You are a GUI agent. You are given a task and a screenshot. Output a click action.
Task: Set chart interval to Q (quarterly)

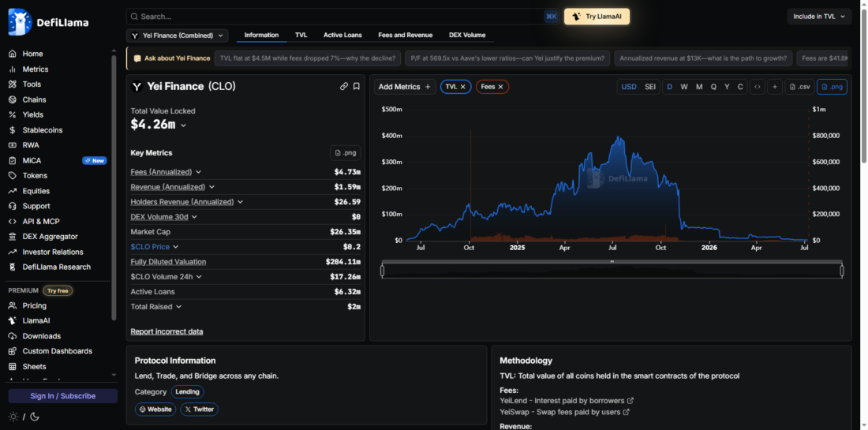click(713, 87)
